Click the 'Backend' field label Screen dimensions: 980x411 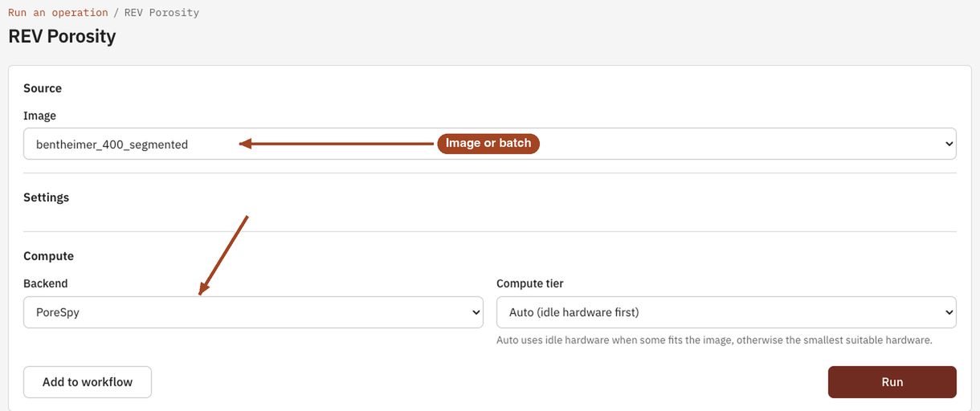point(46,283)
